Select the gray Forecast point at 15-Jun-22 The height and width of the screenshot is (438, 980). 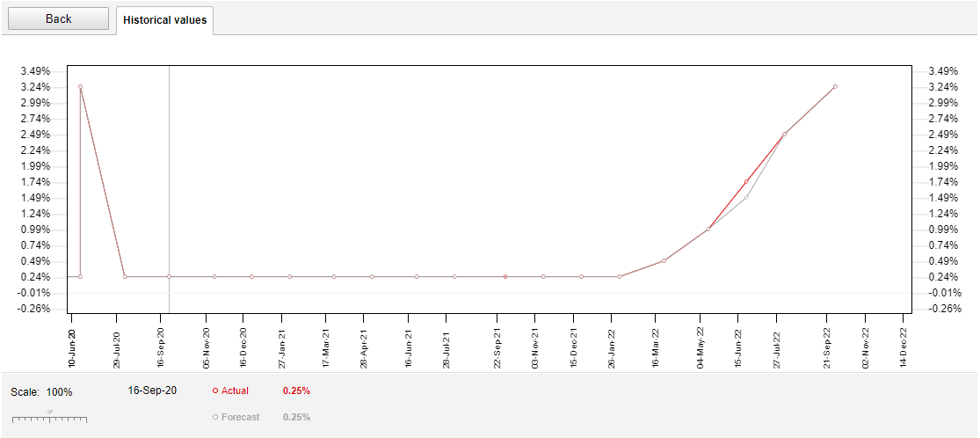(745, 197)
